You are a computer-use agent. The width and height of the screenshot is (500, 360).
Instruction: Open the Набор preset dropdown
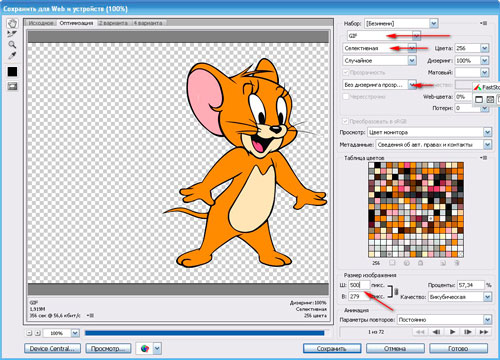pyautogui.click(x=433, y=24)
